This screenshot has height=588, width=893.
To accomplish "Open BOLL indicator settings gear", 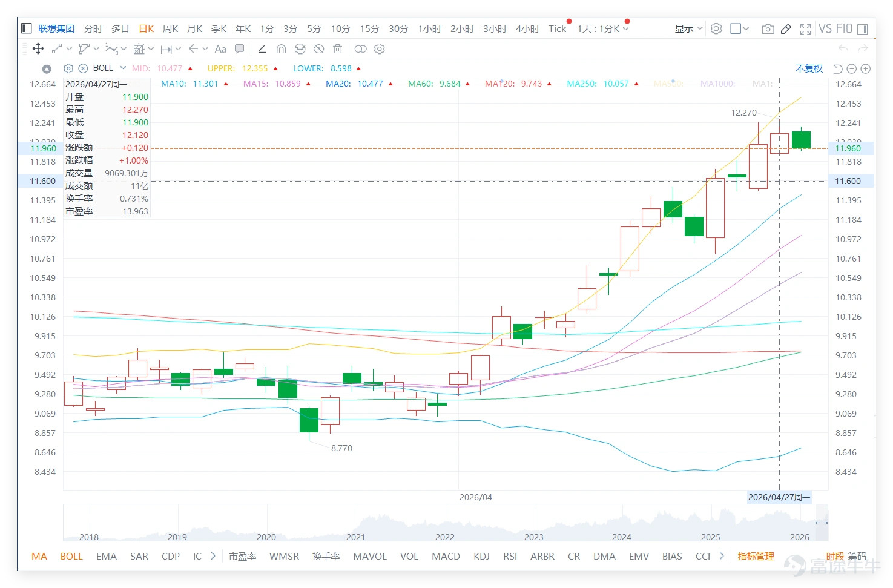I will 68,68.
